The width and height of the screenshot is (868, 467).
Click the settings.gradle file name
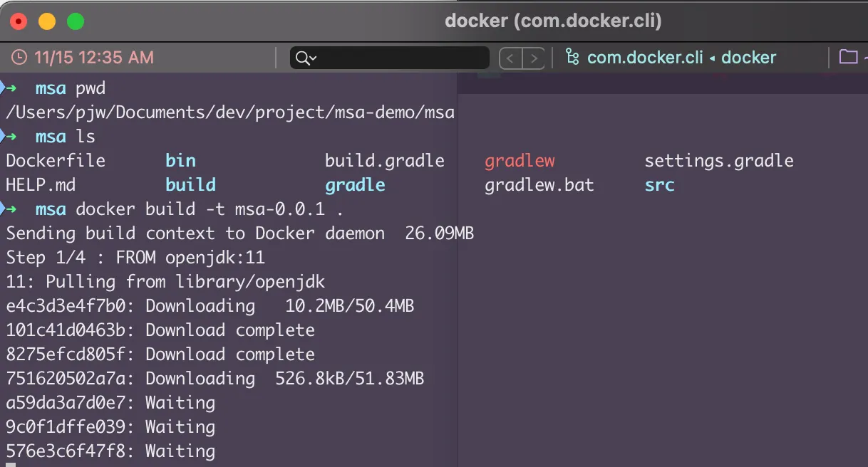[718, 161]
